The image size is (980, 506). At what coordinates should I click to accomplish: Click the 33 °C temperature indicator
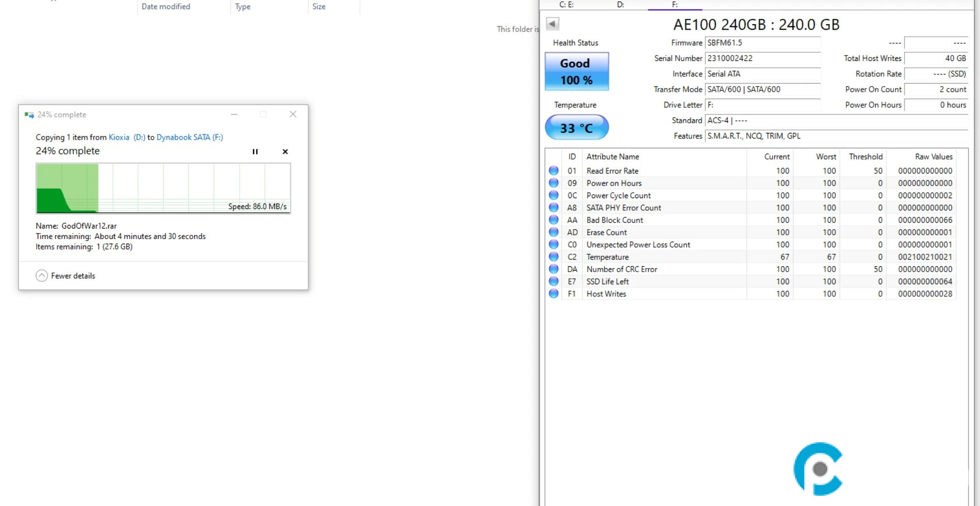tap(577, 128)
